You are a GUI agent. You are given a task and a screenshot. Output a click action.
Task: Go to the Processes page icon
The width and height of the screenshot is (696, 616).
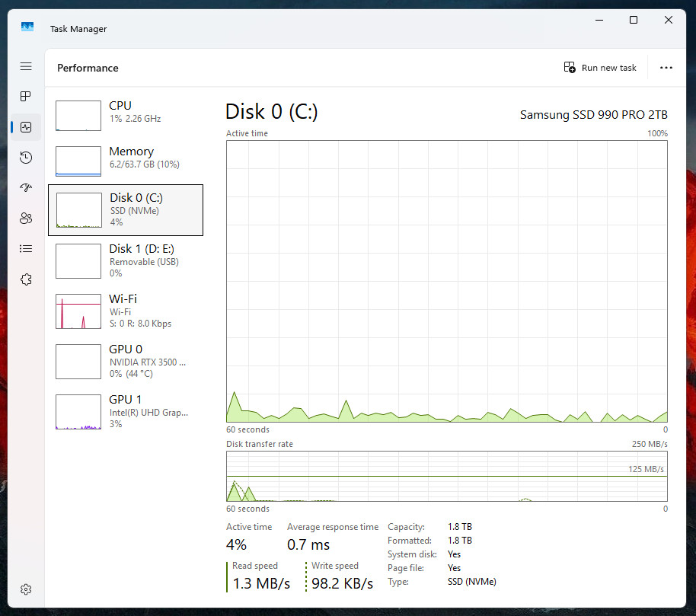click(x=26, y=96)
